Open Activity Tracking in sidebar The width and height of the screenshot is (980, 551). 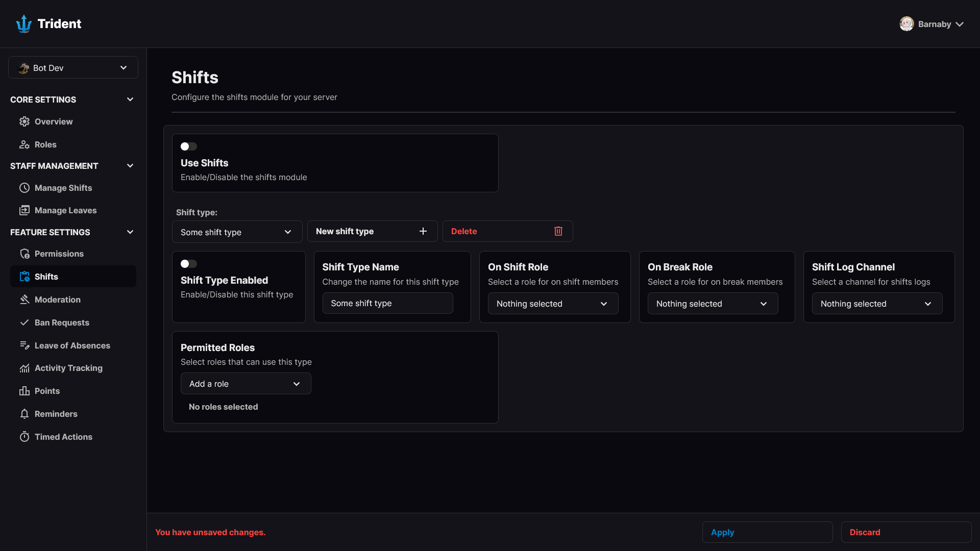click(x=68, y=368)
